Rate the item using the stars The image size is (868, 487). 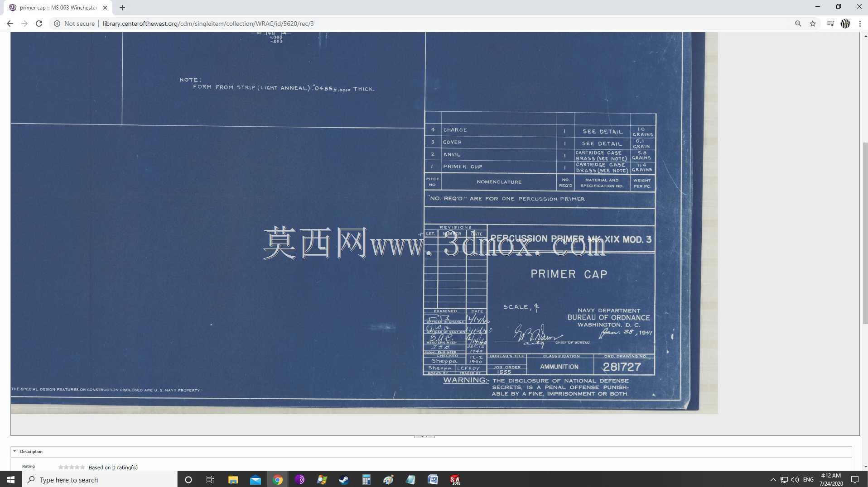tap(71, 467)
